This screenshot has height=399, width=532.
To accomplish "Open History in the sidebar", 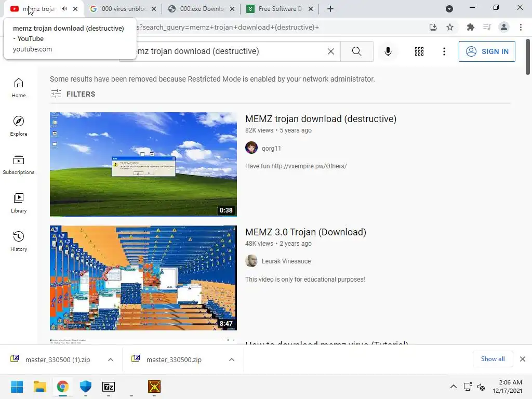I will point(19,241).
